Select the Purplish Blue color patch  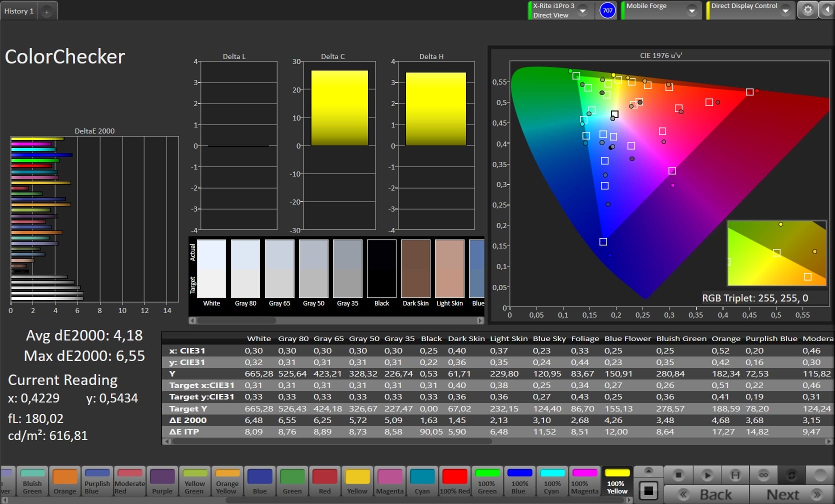pyautogui.click(x=97, y=481)
